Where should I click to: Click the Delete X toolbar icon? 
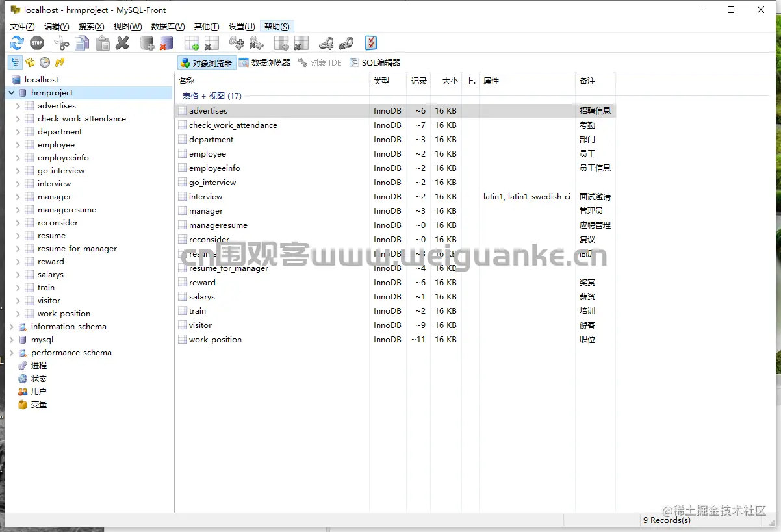(x=122, y=44)
